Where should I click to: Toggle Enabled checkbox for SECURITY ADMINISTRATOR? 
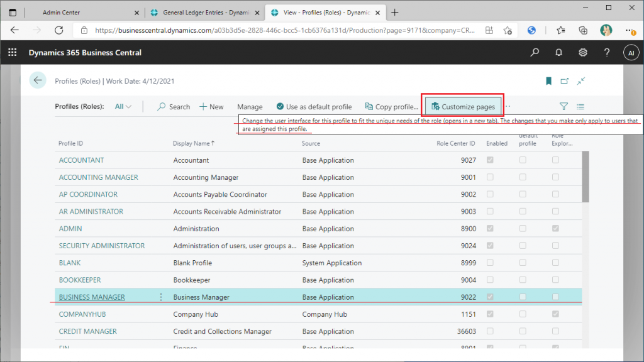[x=490, y=246]
